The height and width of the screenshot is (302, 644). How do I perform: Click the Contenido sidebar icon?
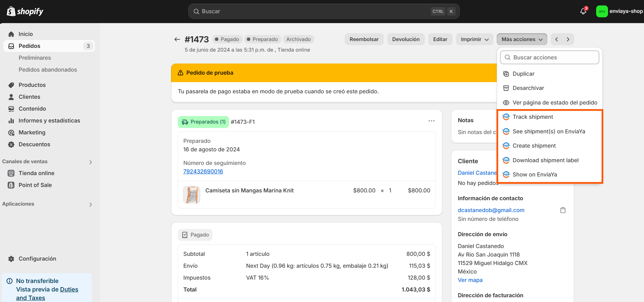11,109
